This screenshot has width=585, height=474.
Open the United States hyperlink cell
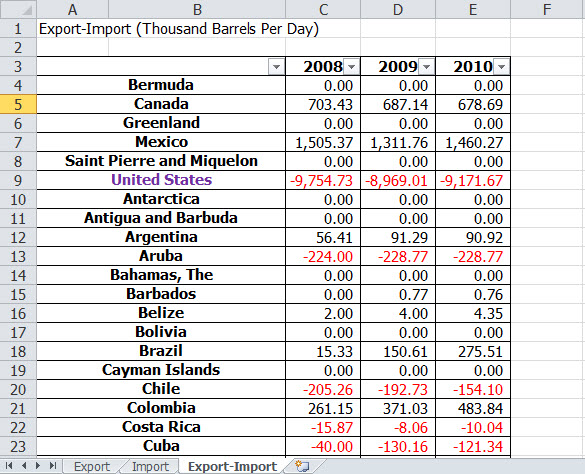click(162, 180)
